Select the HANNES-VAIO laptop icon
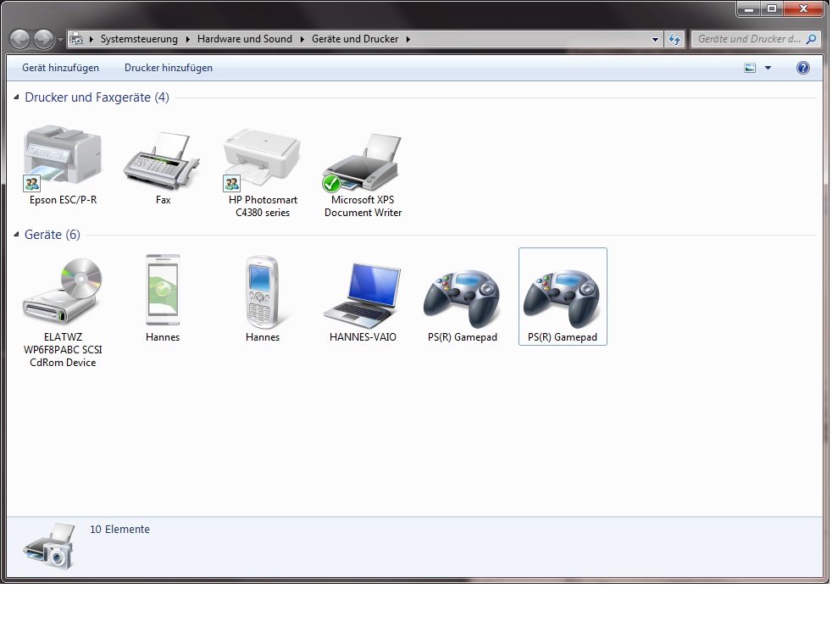Image resolution: width=832 pixels, height=644 pixels. 363,295
